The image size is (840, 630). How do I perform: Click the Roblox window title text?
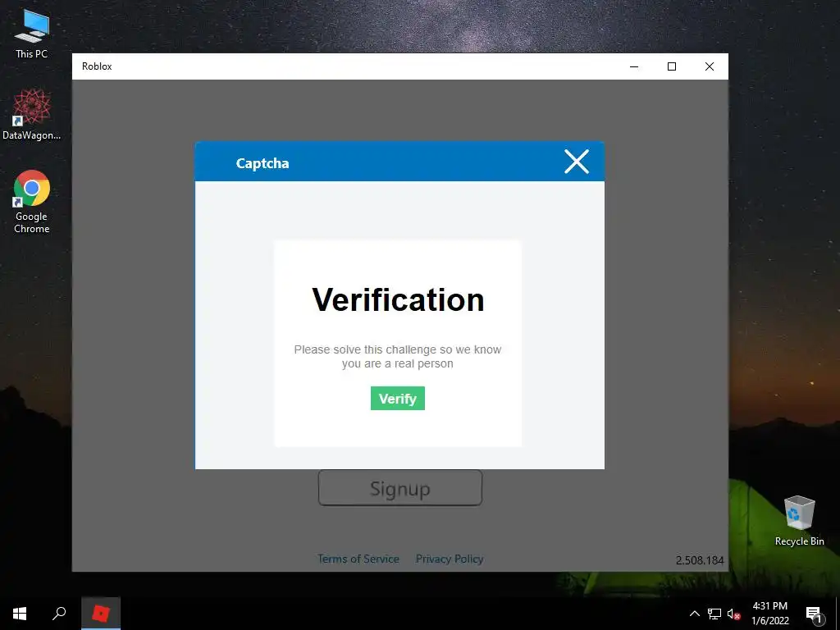click(97, 66)
